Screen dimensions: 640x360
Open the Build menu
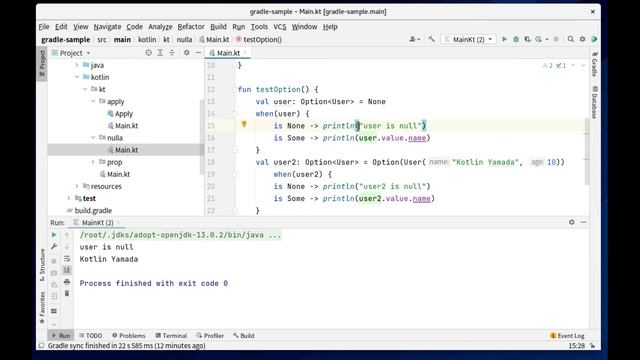click(x=218, y=27)
